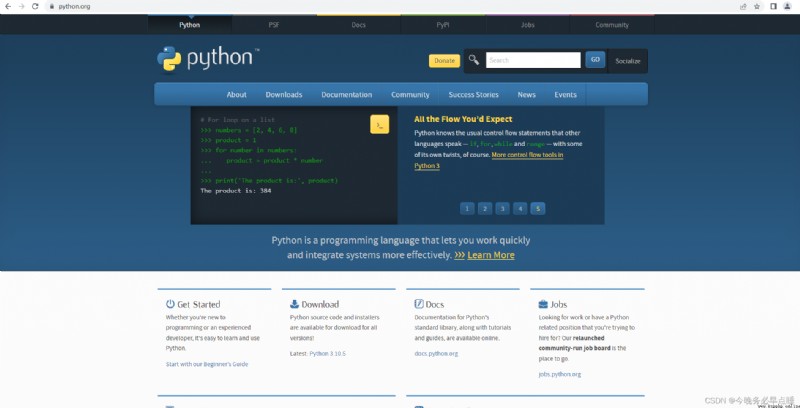Focus the Search input field
The width and height of the screenshot is (800, 408).
point(533,60)
